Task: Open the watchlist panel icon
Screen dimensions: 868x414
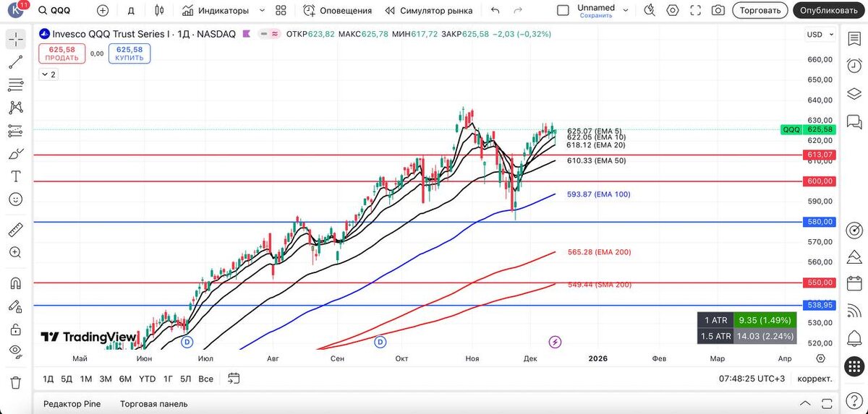Action: click(854, 40)
